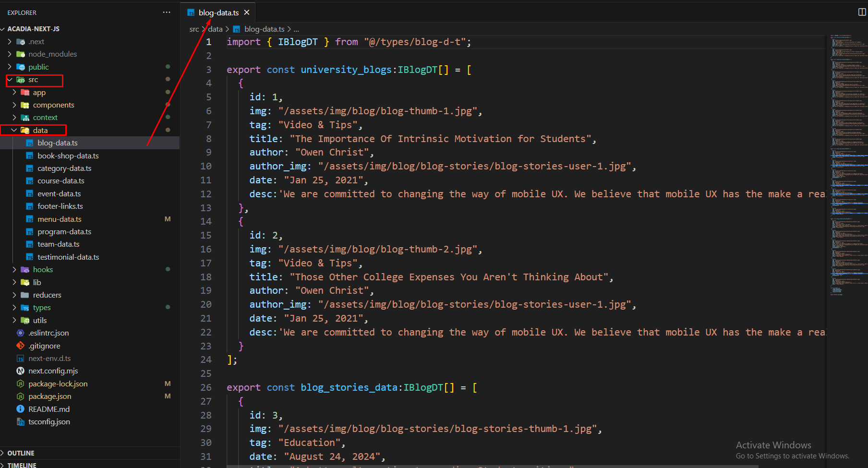Open book-shop-data.ts file

[68, 156]
